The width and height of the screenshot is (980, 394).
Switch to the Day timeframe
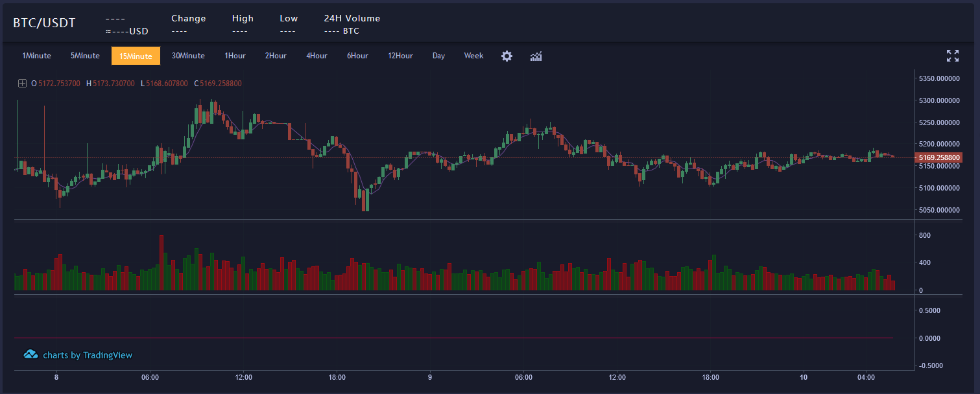coord(438,56)
